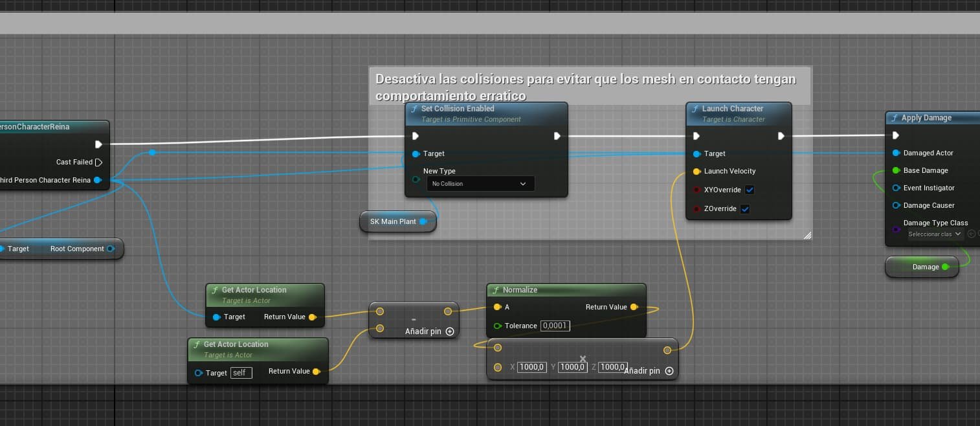This screenshot has height=426, width=980.
Task: Click Launch Character execution input pin
Action: pos(696,136)
